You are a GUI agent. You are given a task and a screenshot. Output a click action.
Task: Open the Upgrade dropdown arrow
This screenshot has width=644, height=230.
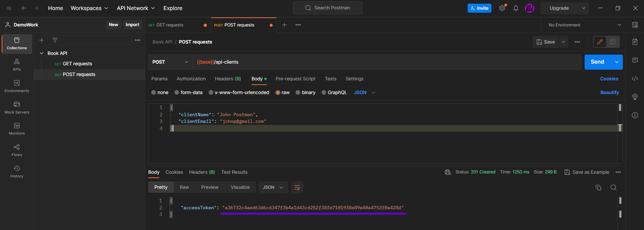tap(584, 8)
